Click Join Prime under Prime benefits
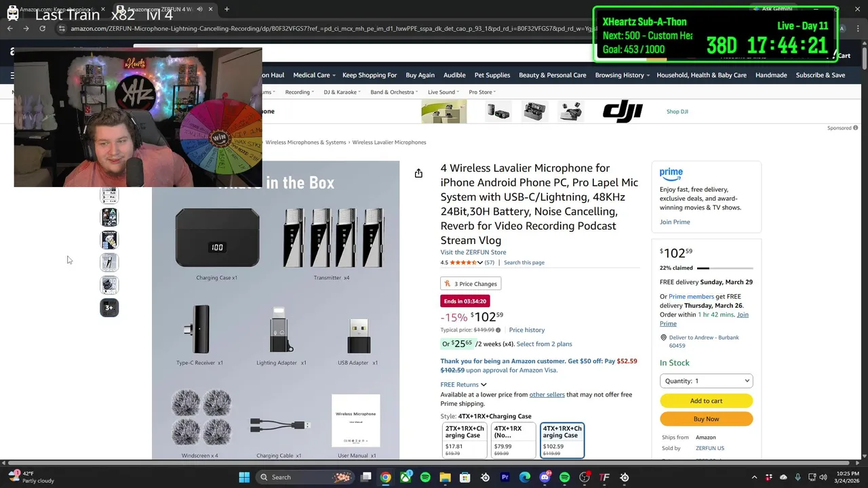Image resolution: width=868 pixels, height=488 pixels. (x=675, y=222)
